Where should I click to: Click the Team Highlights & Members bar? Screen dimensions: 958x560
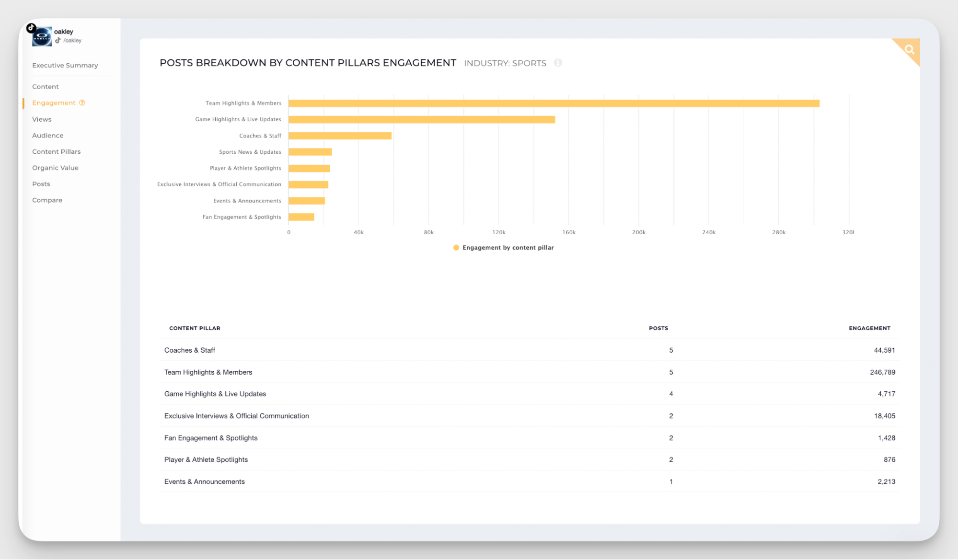pos(551,103)
